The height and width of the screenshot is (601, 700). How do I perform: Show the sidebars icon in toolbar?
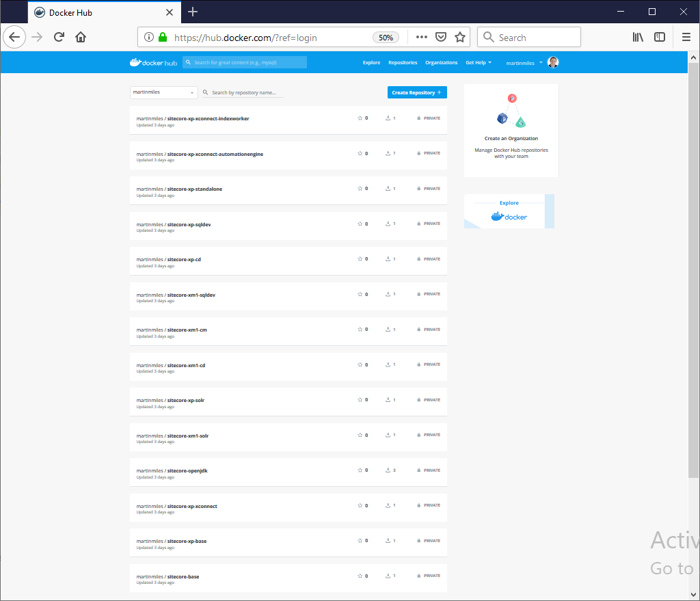pos(660,38)
